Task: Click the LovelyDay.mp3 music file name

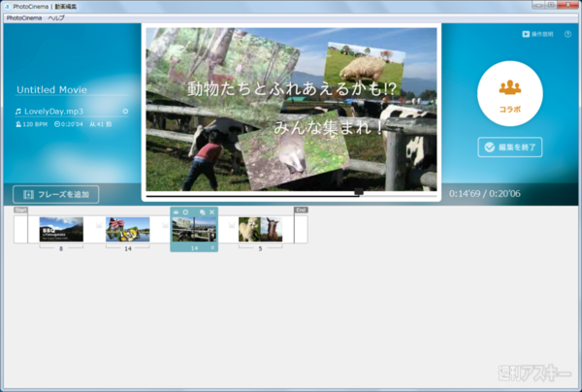Action: tap(53, 112)
